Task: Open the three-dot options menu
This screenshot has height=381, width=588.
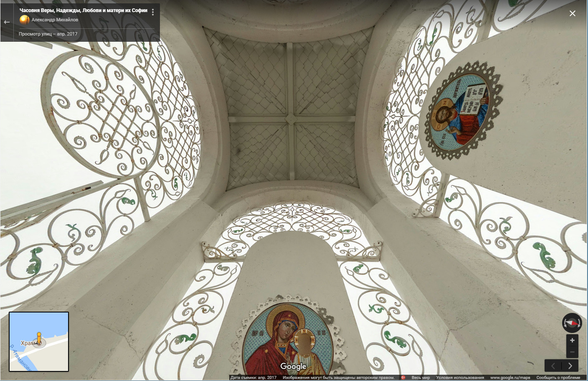Action: 153,12
